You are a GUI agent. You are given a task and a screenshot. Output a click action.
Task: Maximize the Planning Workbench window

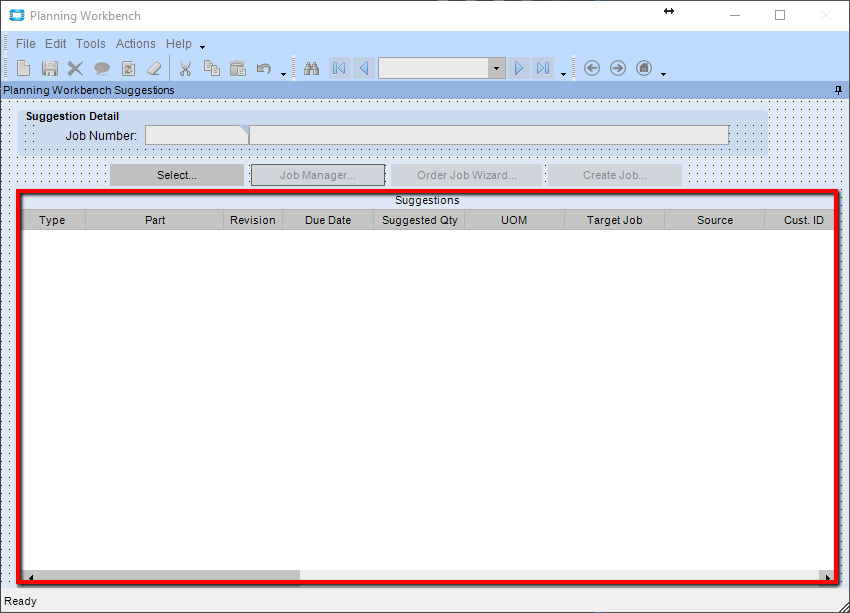(780, 15)
